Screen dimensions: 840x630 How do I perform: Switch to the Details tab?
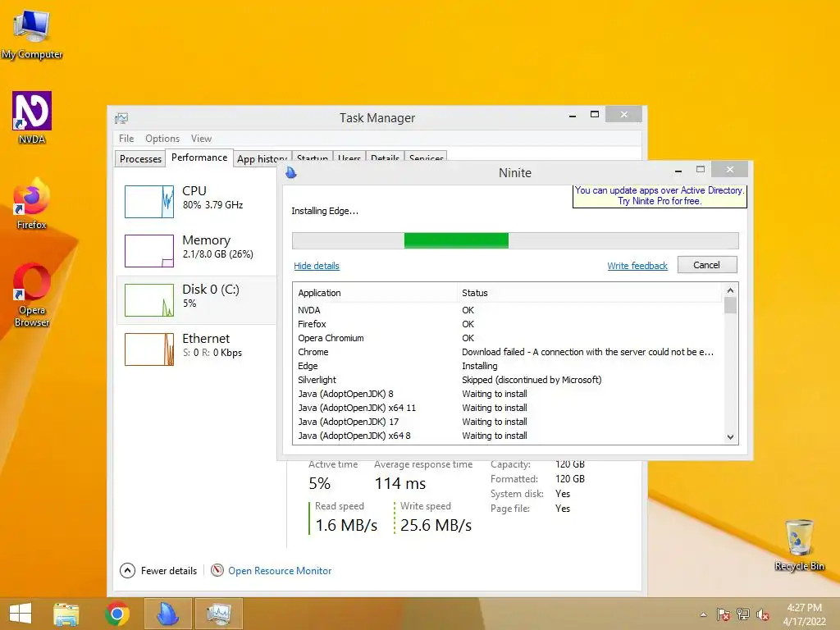(x=385, y=157)
